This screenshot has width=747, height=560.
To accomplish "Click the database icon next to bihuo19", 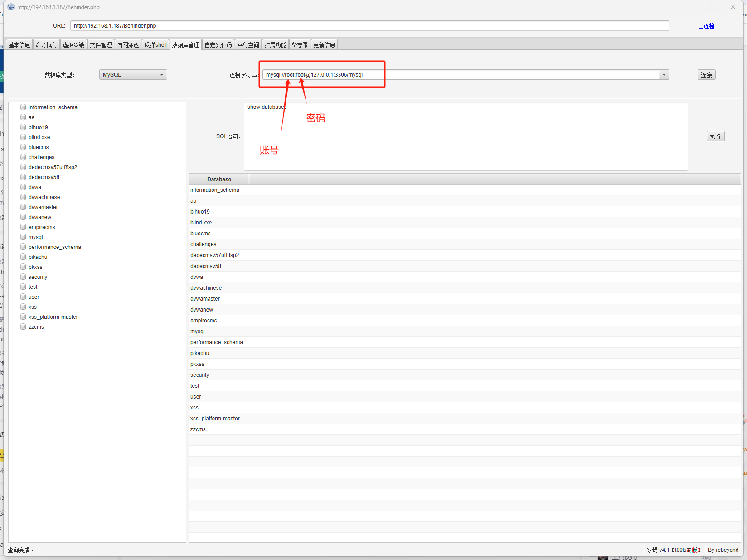I will click(23, 127).
